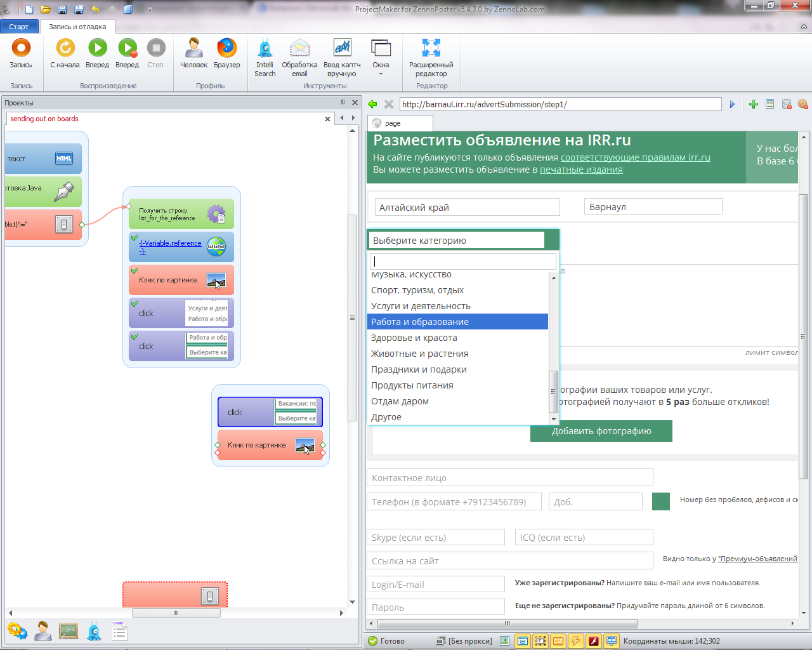Viewport: 812px width, 650px height.
Task: Switch to the Старт ribbon tab
Action: tap(19, 27)
